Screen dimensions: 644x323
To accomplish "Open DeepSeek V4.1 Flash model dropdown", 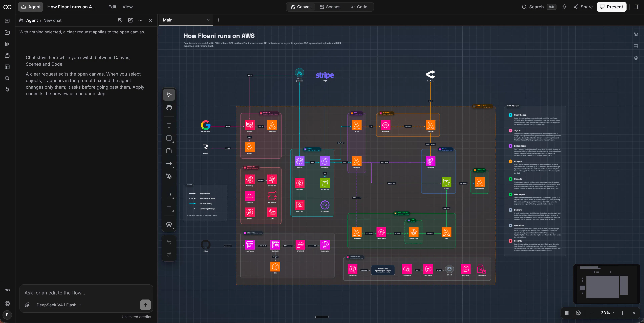I will coord(59,305).
